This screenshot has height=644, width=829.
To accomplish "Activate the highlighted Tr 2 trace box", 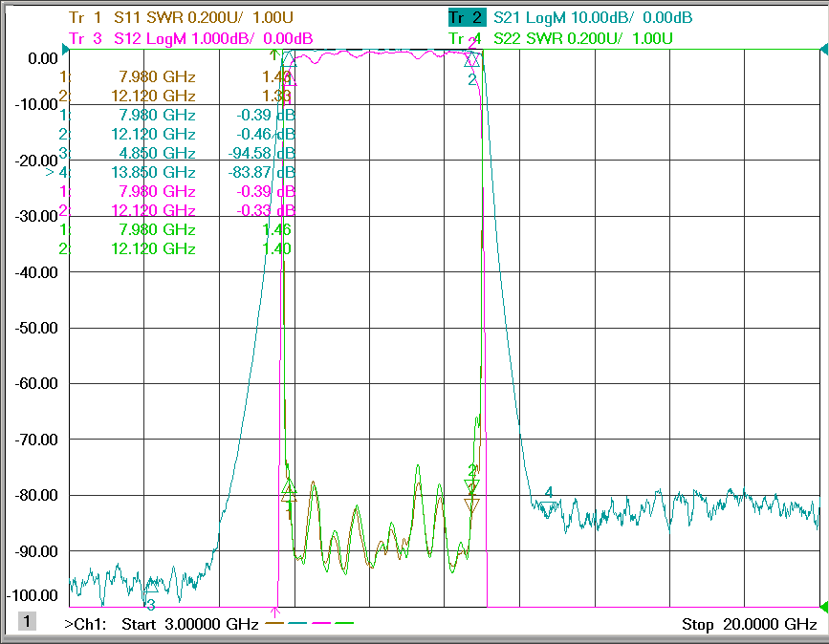I will (x=467, y=17).
